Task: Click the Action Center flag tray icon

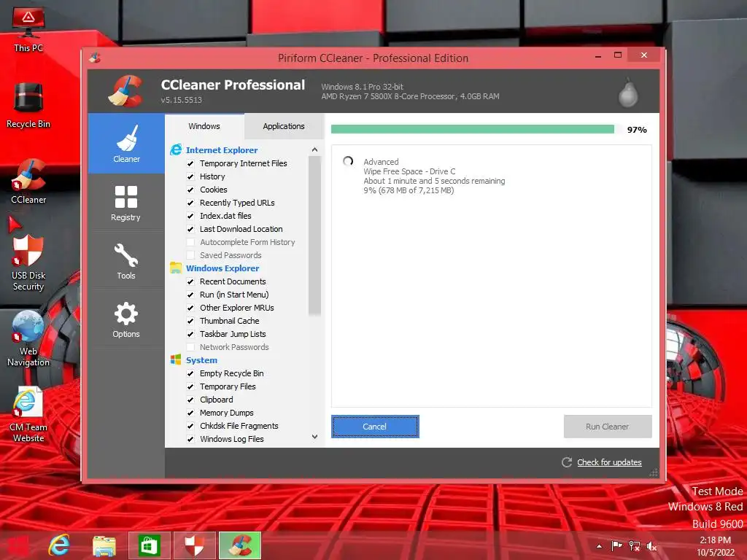Action: (x=616, y=545)
